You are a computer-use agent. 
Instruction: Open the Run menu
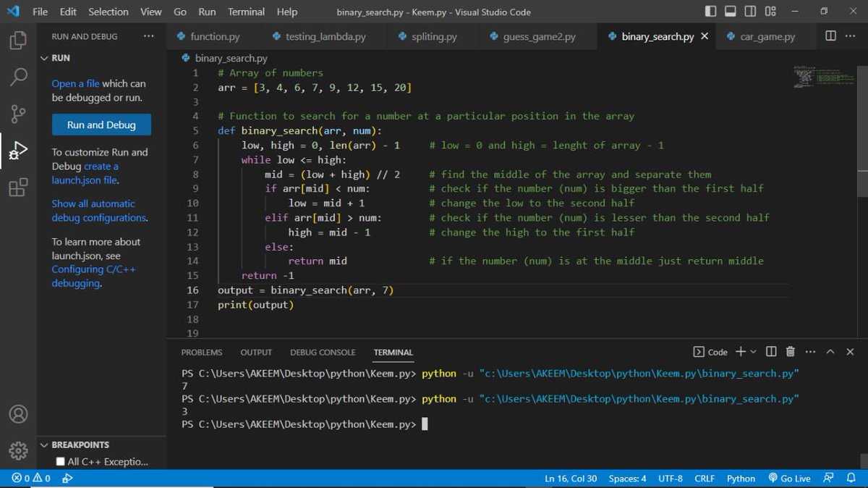click(207, 12)
